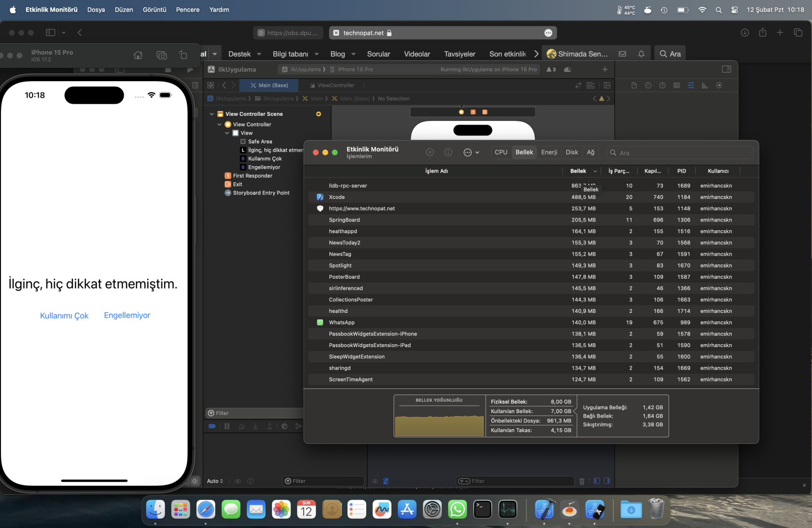Open the Xcode related items grid icon
The width and height of the screenshot is (812, 528).
coord(211,85)
